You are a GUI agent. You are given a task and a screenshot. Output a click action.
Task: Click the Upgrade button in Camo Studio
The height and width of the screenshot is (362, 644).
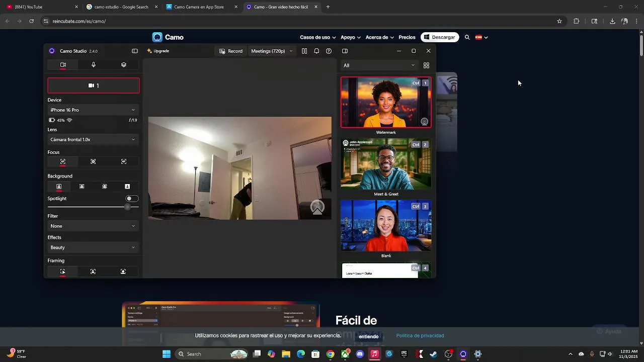(x=158, y=51)
